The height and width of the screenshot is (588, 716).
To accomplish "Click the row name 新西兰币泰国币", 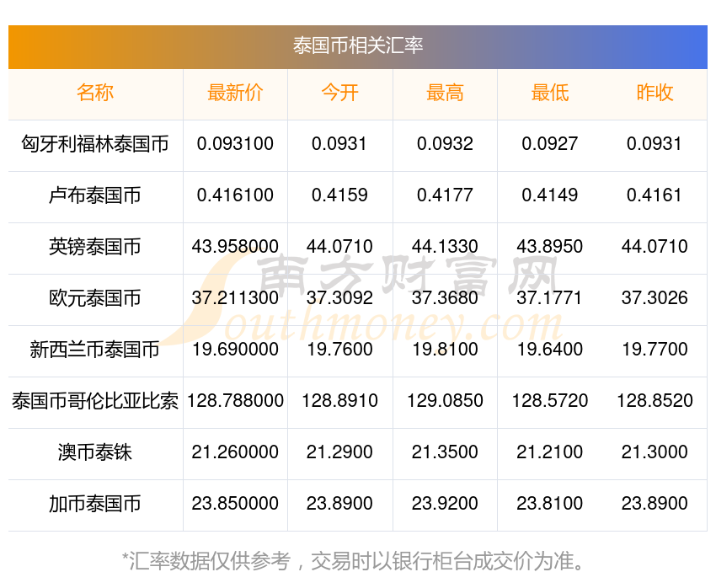I will (95, 350).
